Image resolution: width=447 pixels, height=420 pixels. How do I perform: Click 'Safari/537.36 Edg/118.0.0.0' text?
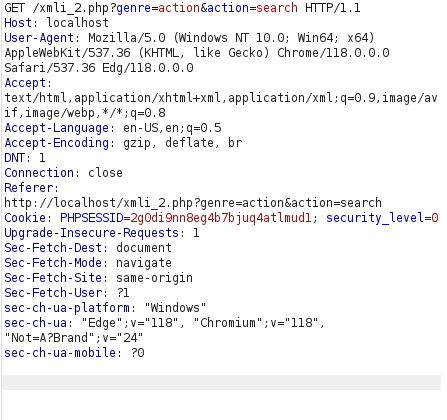(99, 68)
